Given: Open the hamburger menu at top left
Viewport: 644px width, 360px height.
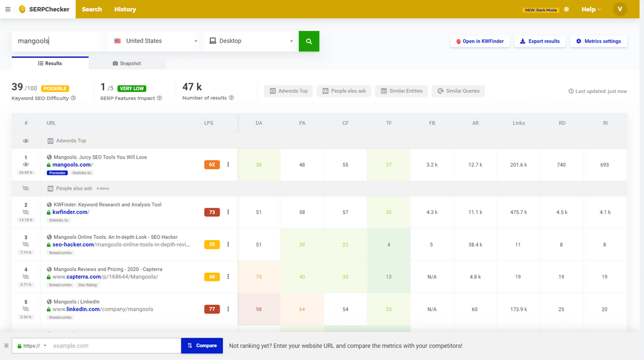Looking at the screenshot, I should [x=8, y=9].
